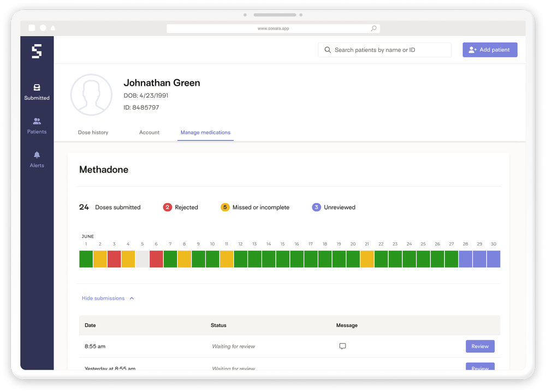This screenshot has height=392, width=546.
Task: Select the Manage medications tab
Action: (205, 132)
